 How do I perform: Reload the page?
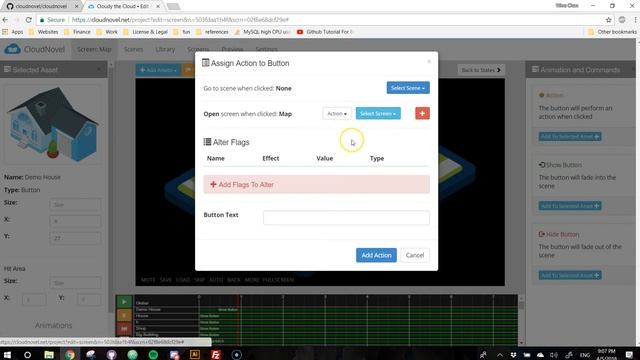[x=29, y=20]
